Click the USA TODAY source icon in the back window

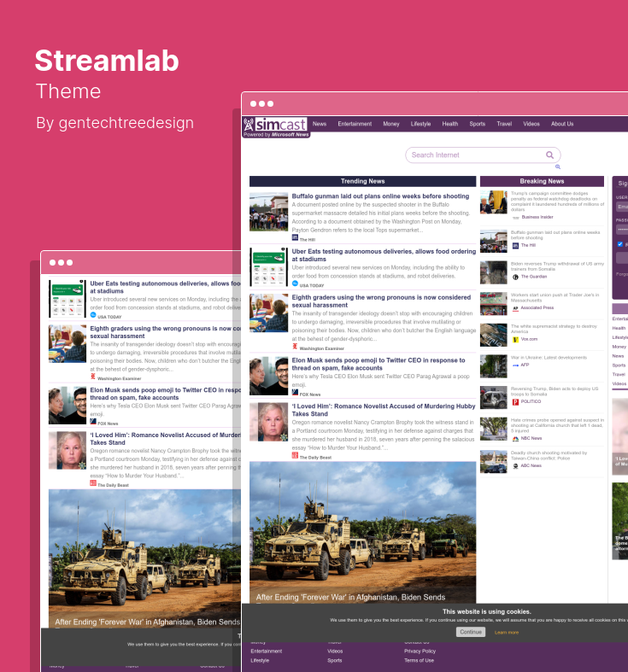click(92, 315)
